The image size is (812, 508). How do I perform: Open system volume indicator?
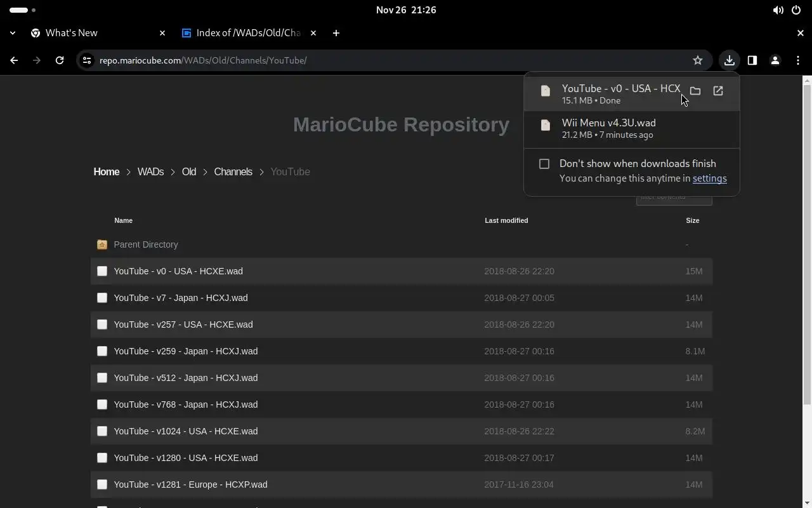tap(778, 10)
